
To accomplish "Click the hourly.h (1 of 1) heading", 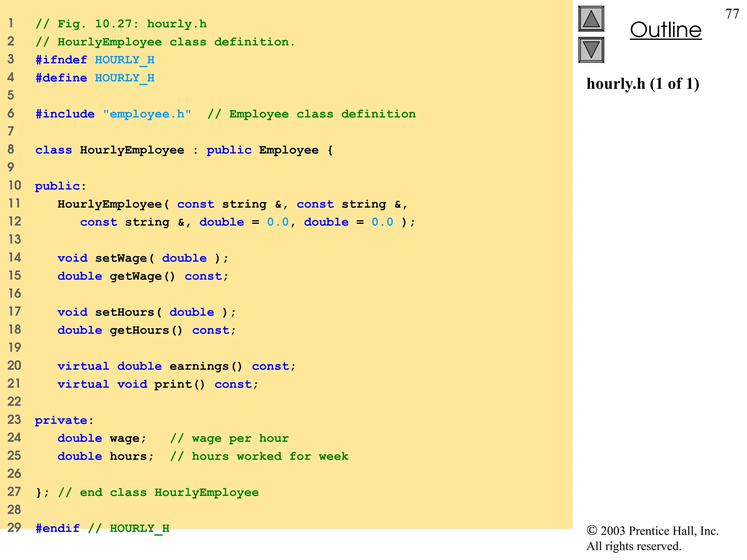I will point(643,84).
